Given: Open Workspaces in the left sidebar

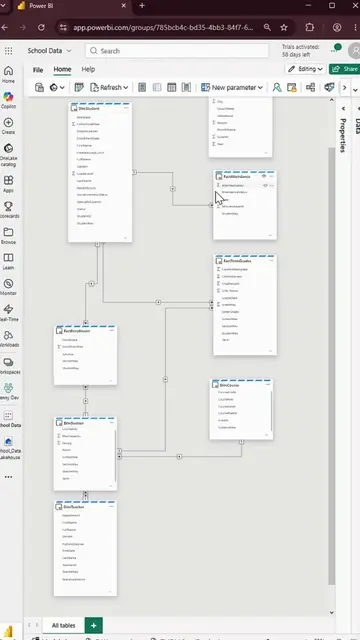Looking at the screenshot, I should 8,365.
